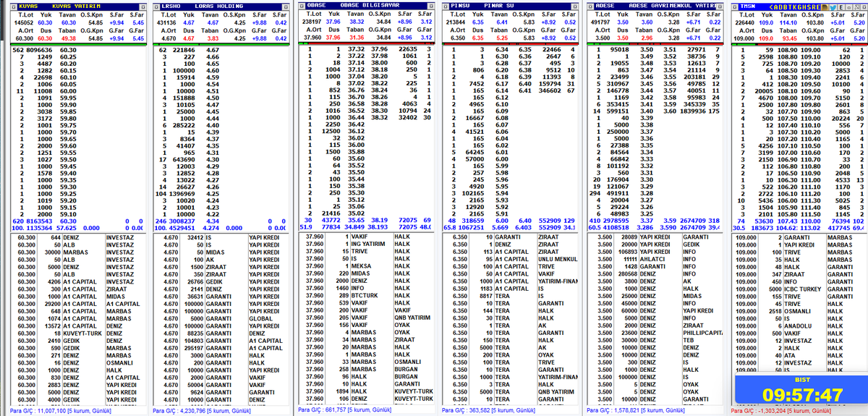This screenshot has width=868, height=416.
Task: Click Taban price 49.38 in KUYAS
Action: pos(69,40)
